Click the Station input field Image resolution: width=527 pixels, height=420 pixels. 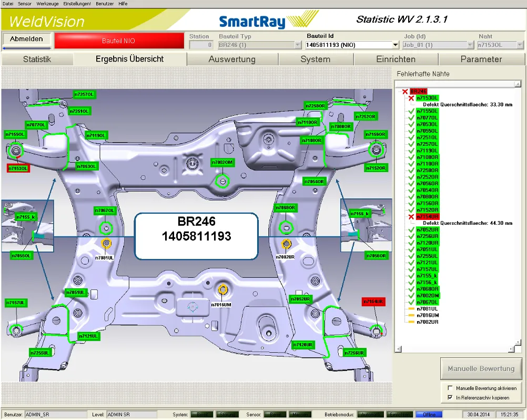point(201,45)
